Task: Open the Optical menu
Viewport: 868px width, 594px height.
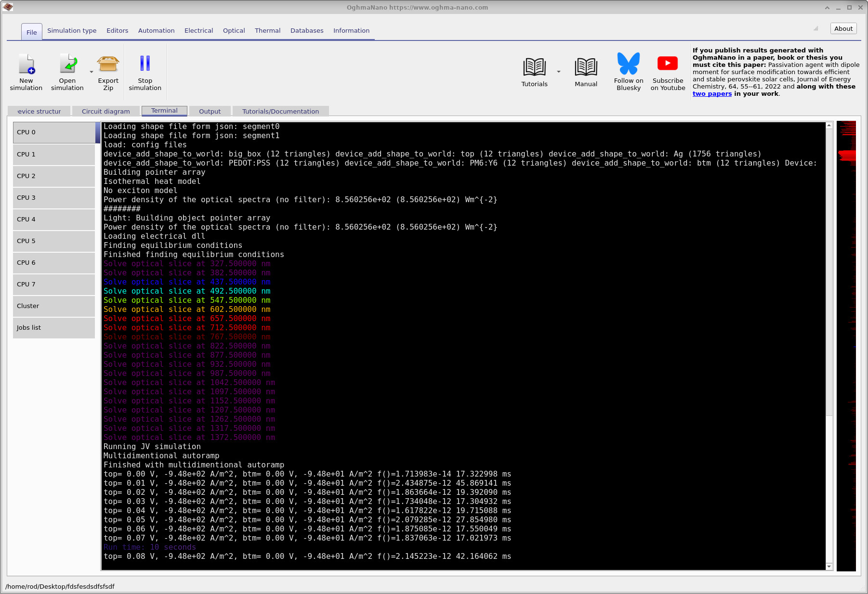Action: [x=234, y=30]
